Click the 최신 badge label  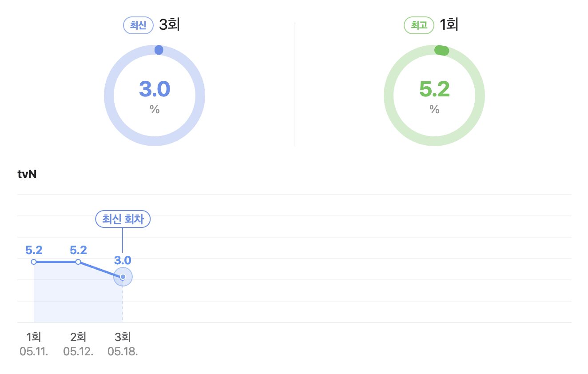click(x=138, y=25)
